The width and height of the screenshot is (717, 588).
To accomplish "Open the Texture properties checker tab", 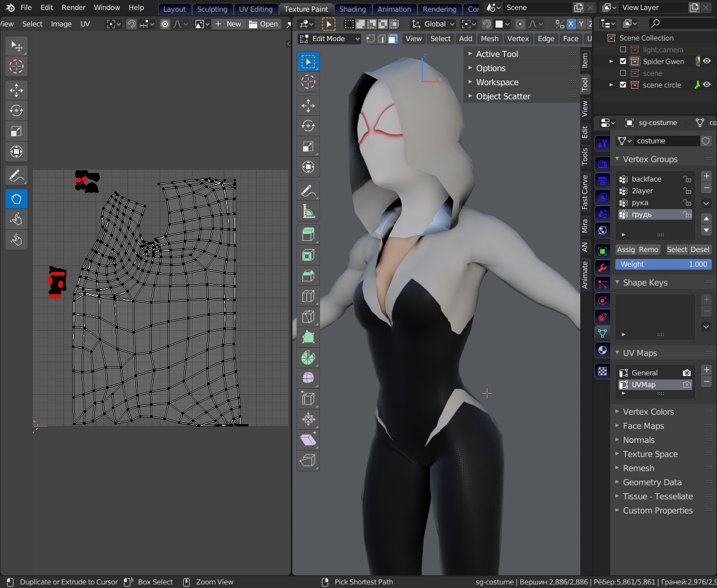I will point(602,371).
